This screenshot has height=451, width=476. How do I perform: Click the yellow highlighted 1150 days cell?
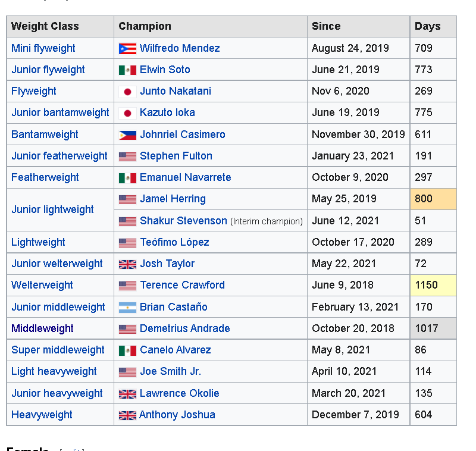[x=433, y=285]
